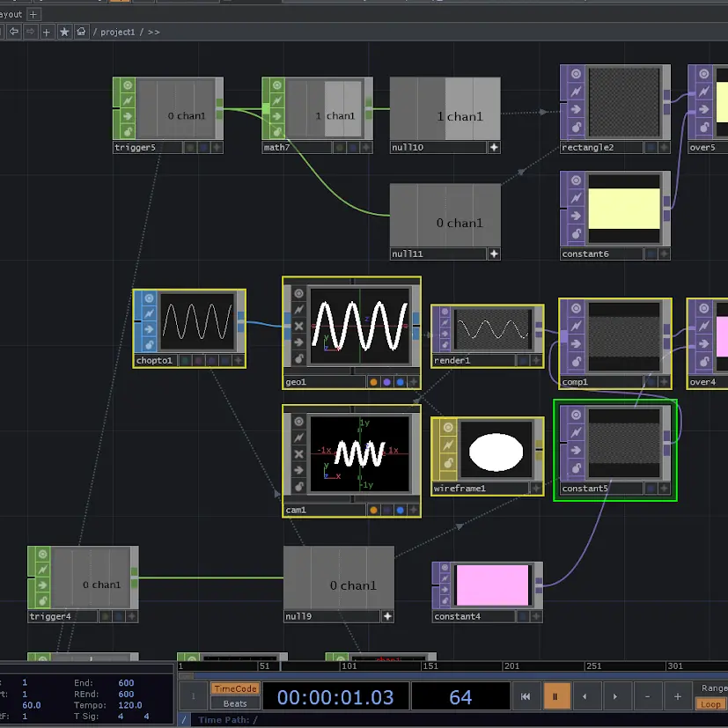Toggle the Loop button in the timeline

coord(710,704)
